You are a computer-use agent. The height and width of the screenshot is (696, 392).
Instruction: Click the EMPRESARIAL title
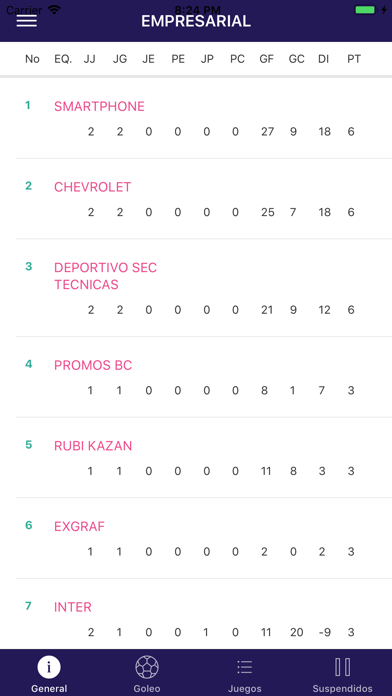[x=196, y=21]
